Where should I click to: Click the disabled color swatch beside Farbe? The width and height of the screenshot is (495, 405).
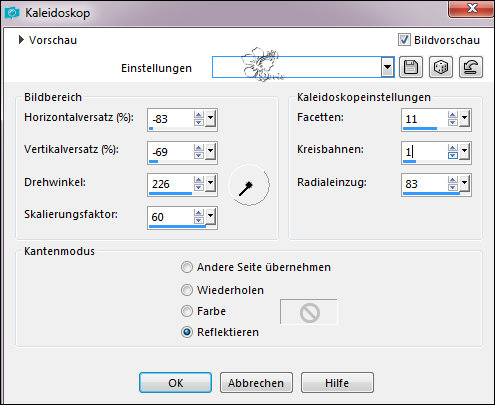pos(309,312)
